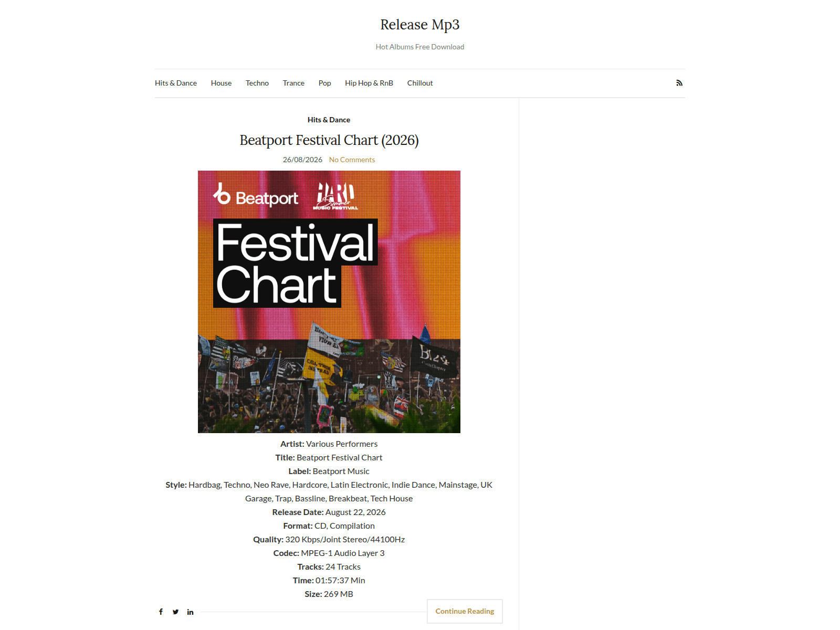
Task: Open the Chillout category
Action: tap(420, 83)
